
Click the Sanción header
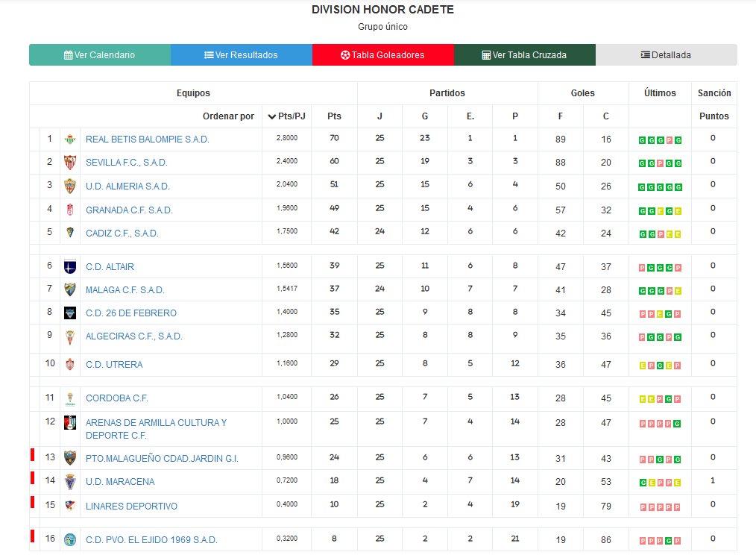(714, 93)
